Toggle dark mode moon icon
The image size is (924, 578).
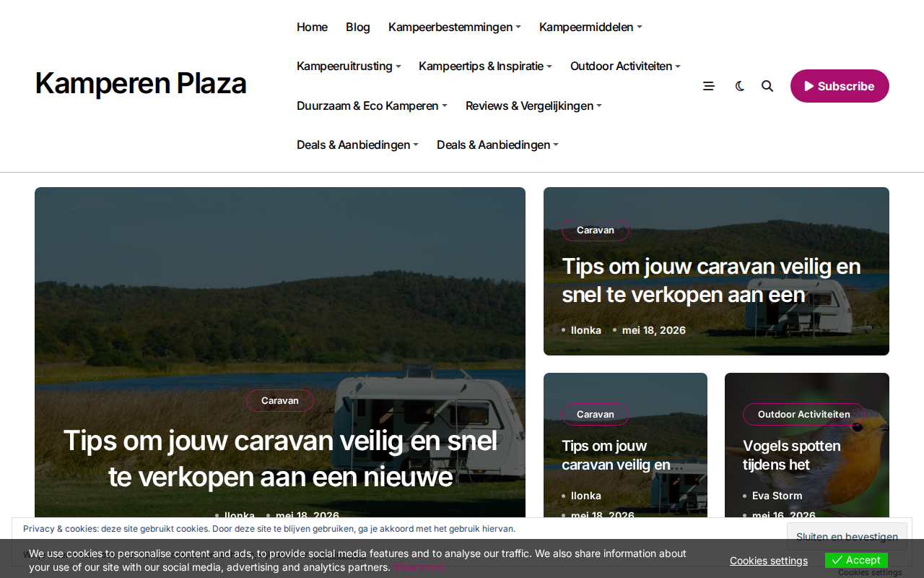(x=740, y=86)
